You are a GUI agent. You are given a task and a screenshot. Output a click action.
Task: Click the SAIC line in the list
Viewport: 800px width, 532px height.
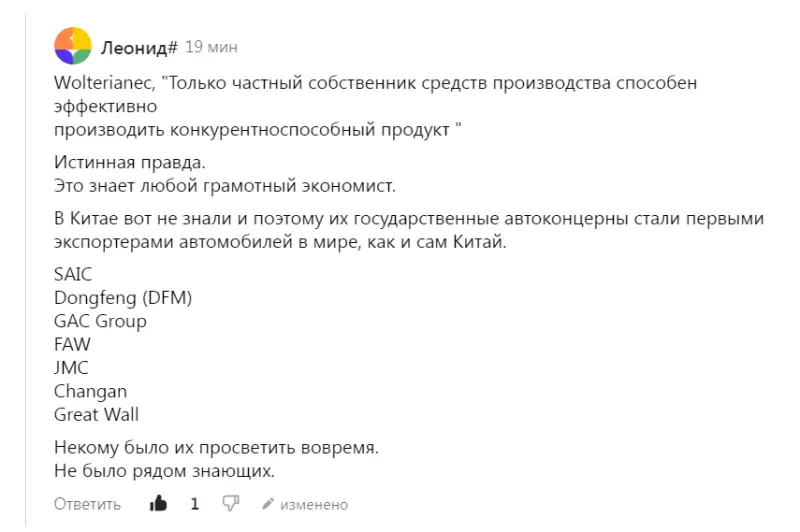coord(73,275)
